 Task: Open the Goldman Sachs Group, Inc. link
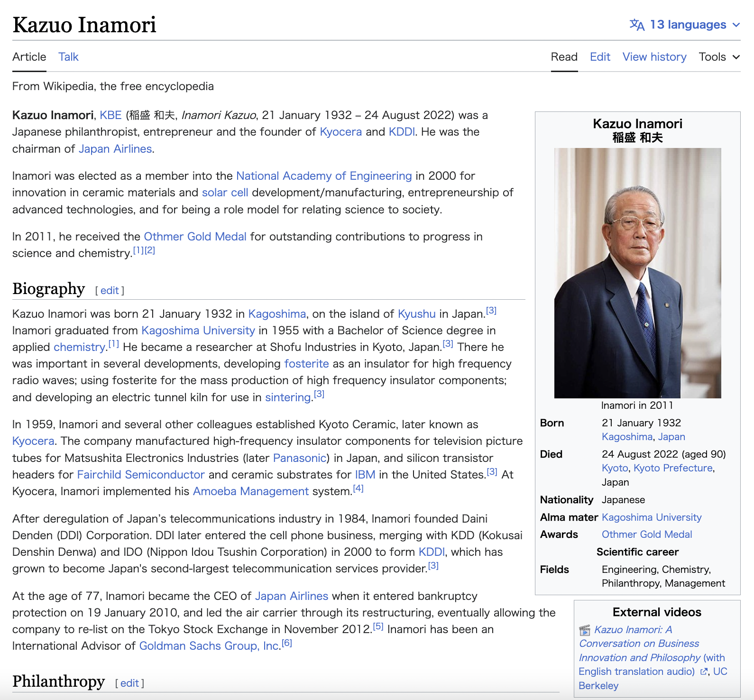pos(209,646)
